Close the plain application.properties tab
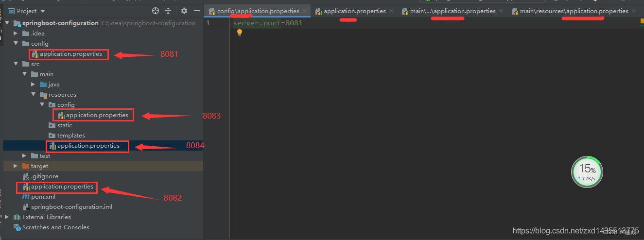The height and width of the screenshot is (240, 644). click(391, 11)
